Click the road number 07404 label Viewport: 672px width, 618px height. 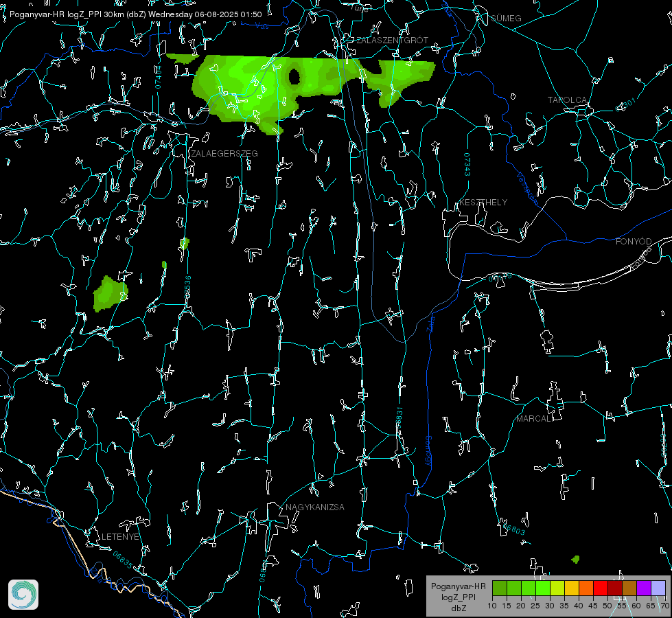point(158,77)
